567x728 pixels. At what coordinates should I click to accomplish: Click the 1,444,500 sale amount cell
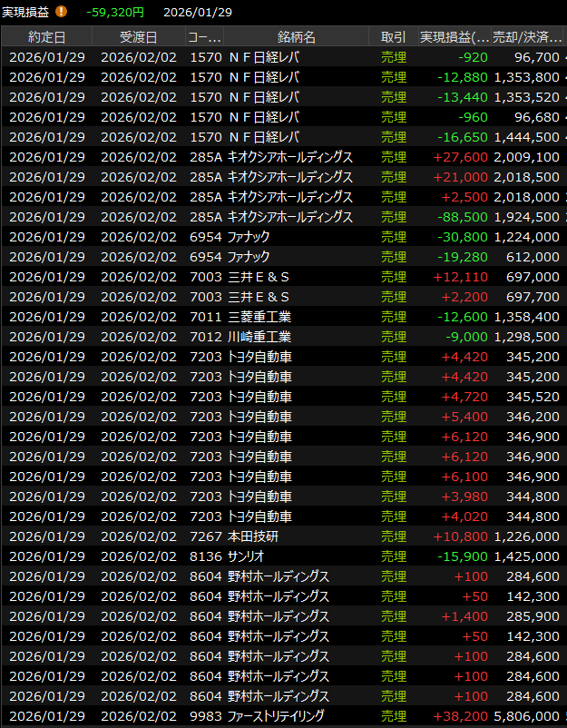tap(526, 137)
